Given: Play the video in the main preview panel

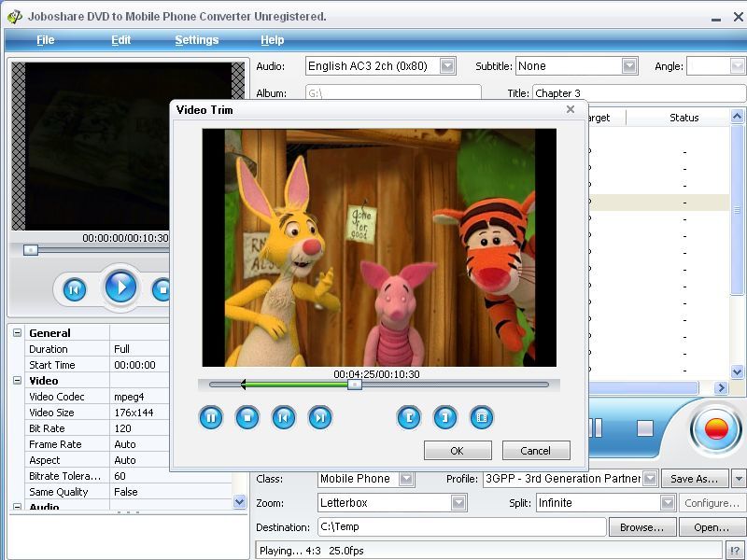Looking at the screenshot, I should pos(120,287).
